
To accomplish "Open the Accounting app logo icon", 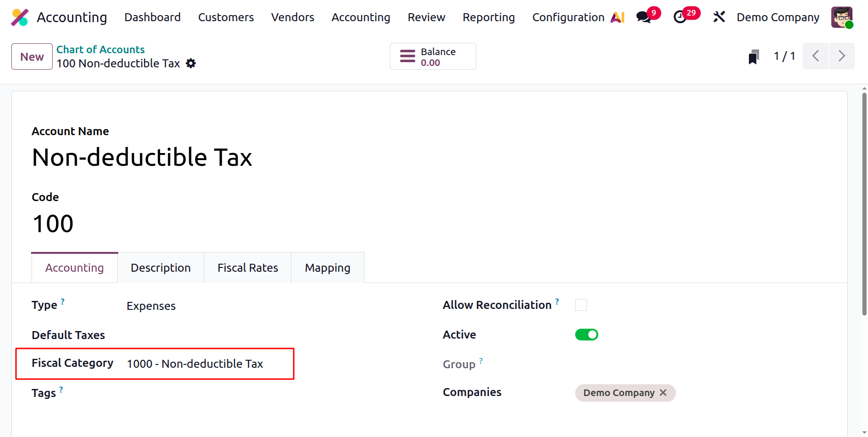I will point(20,17).
